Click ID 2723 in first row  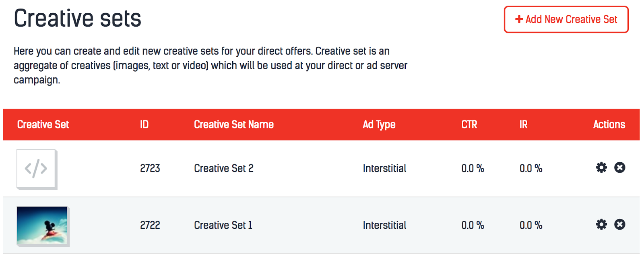tap(150, 168)
